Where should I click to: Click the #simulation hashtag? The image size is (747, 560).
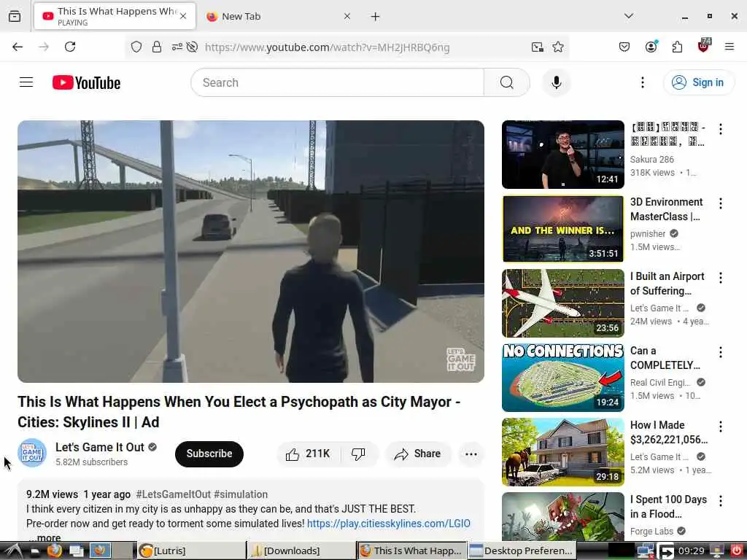click(x=241, y=494)
